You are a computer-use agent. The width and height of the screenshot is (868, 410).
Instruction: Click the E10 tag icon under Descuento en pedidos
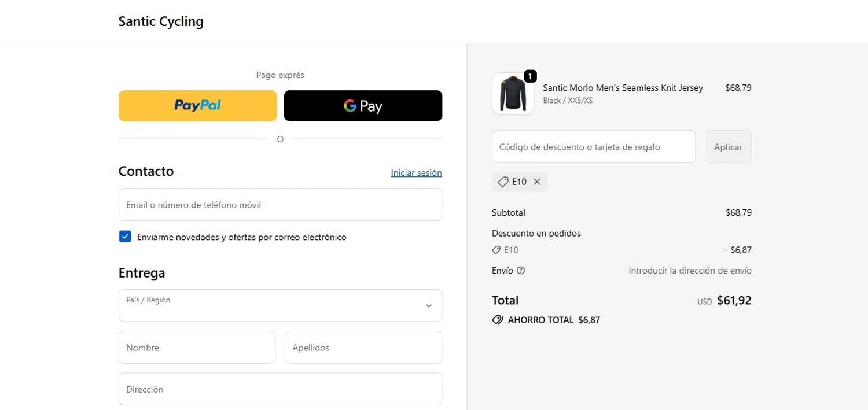tap(496, 250)
